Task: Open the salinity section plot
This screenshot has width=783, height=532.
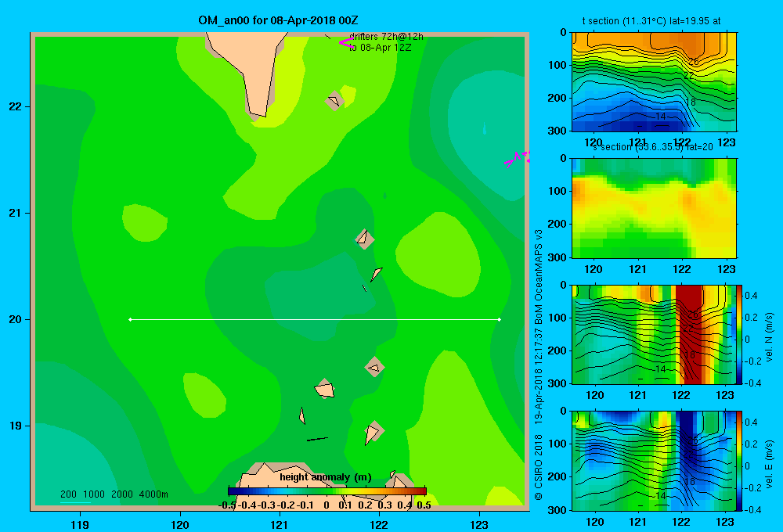Action: click(x=654, y=208)
